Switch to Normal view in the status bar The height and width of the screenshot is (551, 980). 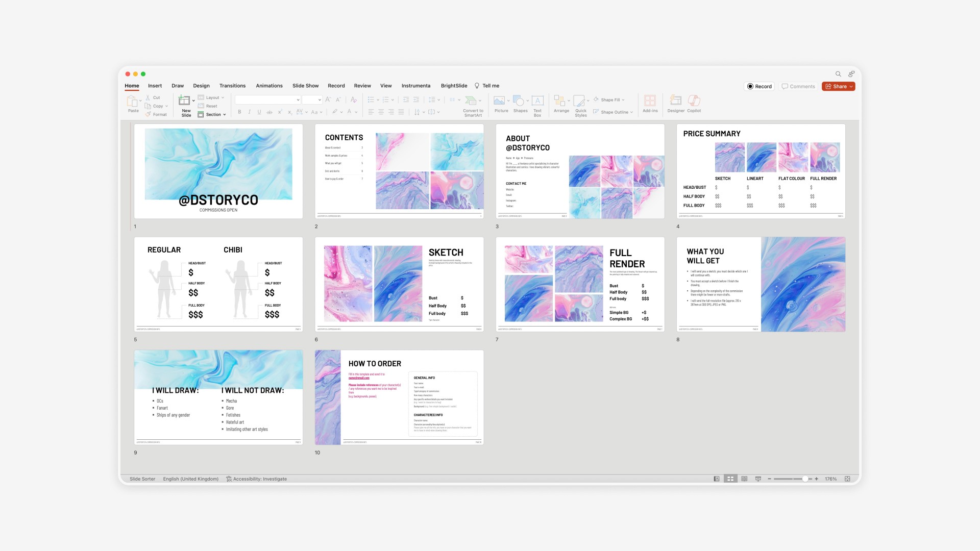coord(717,479)
